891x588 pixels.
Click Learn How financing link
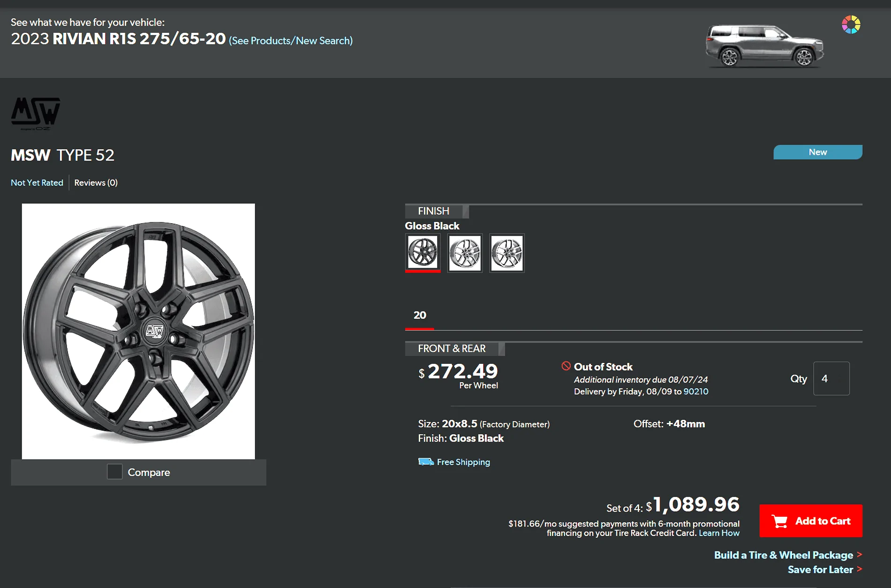[719, 533]
